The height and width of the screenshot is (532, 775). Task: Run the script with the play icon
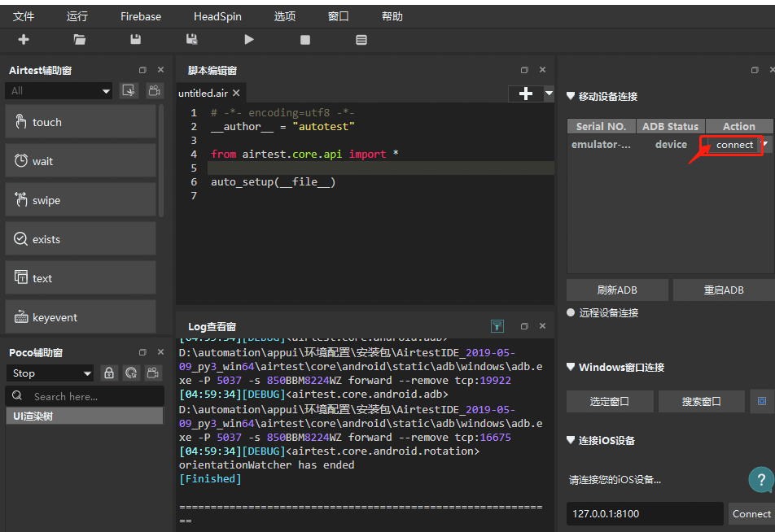(249, 39)
